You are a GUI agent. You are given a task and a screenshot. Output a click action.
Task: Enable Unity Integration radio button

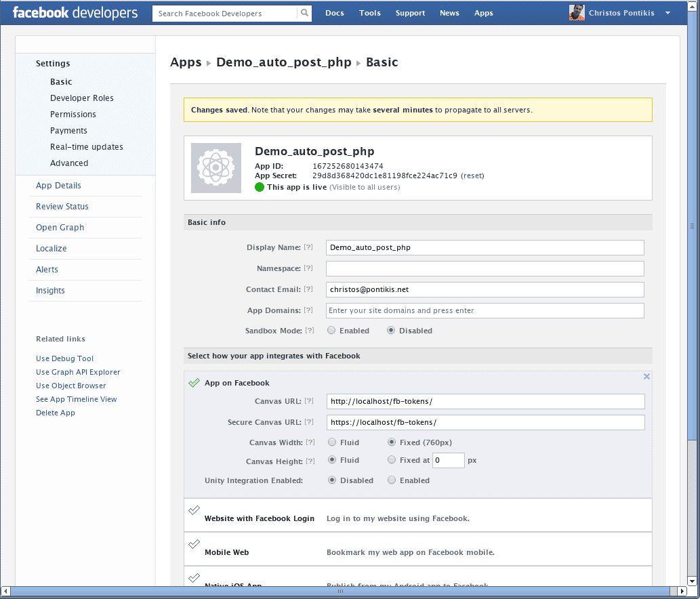392,480
